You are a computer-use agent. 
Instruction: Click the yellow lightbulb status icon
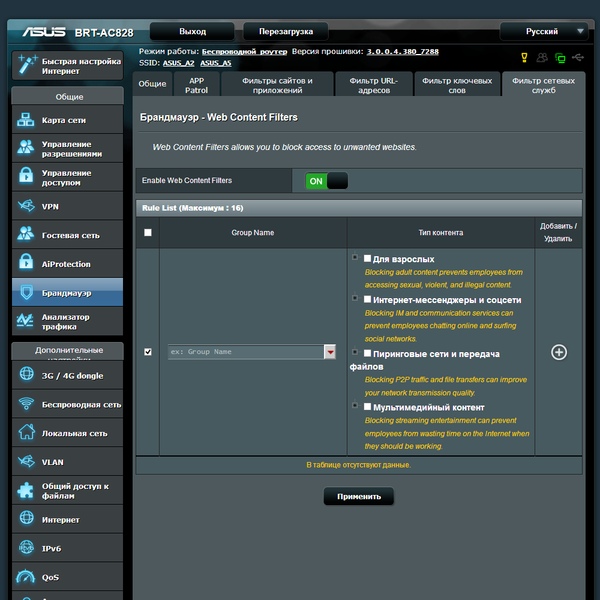click(x=524, y=58)
